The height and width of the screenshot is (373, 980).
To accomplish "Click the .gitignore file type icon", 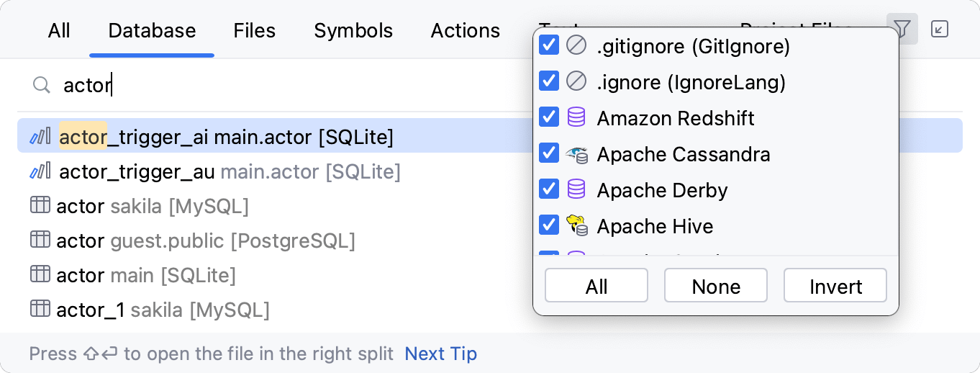I will (576, 46).
